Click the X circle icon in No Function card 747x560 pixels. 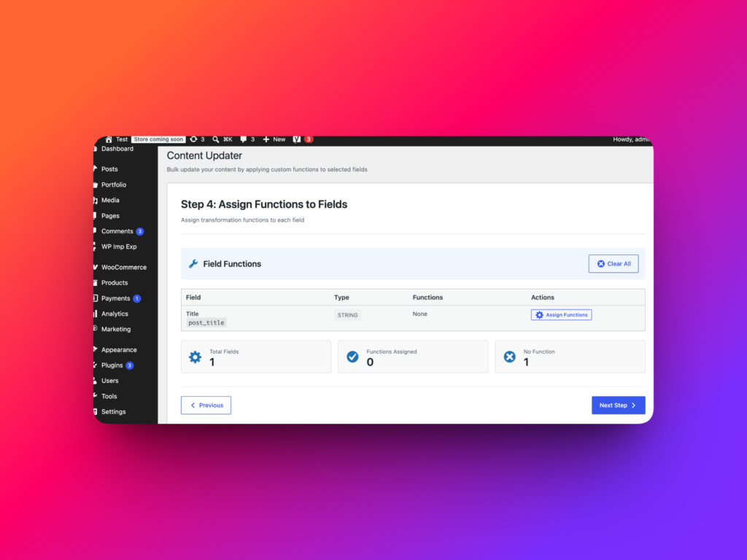[510, 357]
